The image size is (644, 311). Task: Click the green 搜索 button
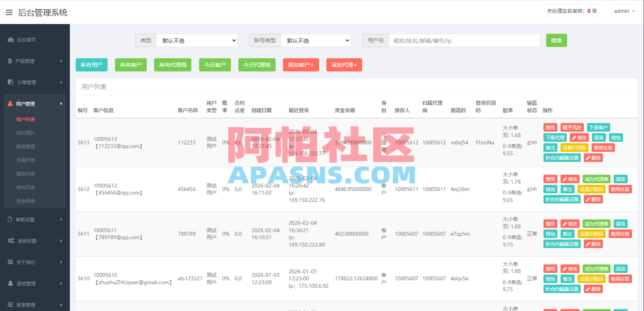click(556, 40)
